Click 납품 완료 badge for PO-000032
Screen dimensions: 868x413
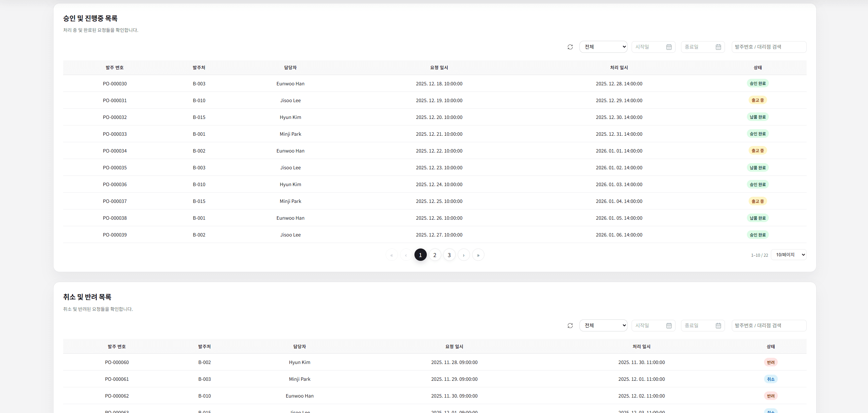[x=757, y=117]
